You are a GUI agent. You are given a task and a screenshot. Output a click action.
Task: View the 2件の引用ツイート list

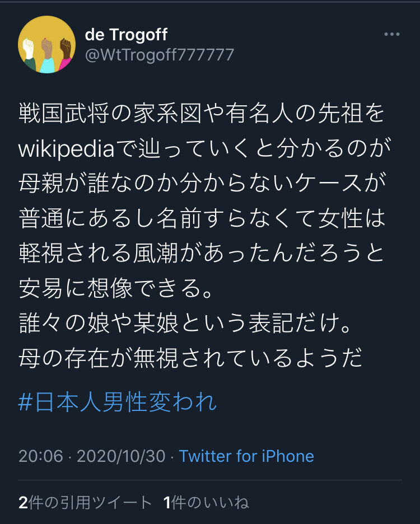(x=85, y=502)
